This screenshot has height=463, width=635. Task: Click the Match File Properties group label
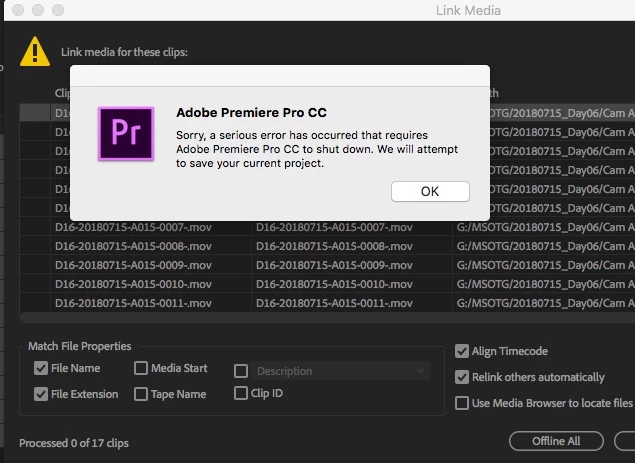79,346
